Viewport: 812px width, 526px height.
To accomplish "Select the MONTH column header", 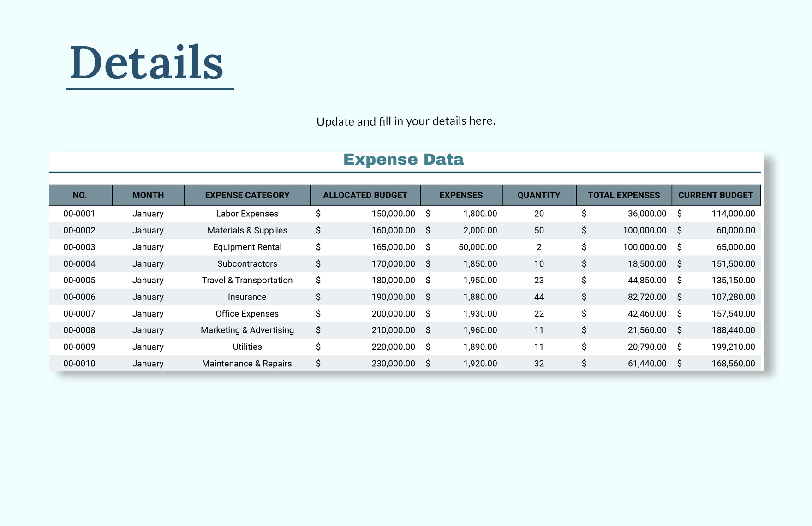I will point(148,195).
